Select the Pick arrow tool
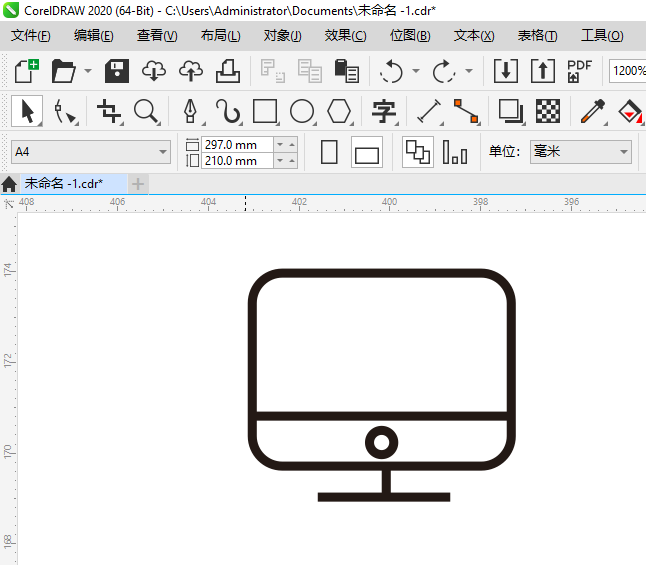 point(27,111)
